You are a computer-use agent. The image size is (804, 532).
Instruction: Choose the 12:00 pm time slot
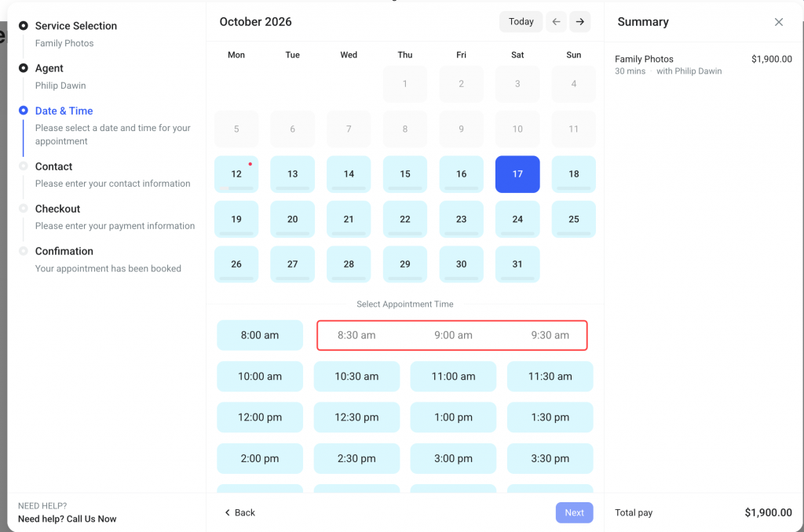pyautogui.click(x=260, y=417)
